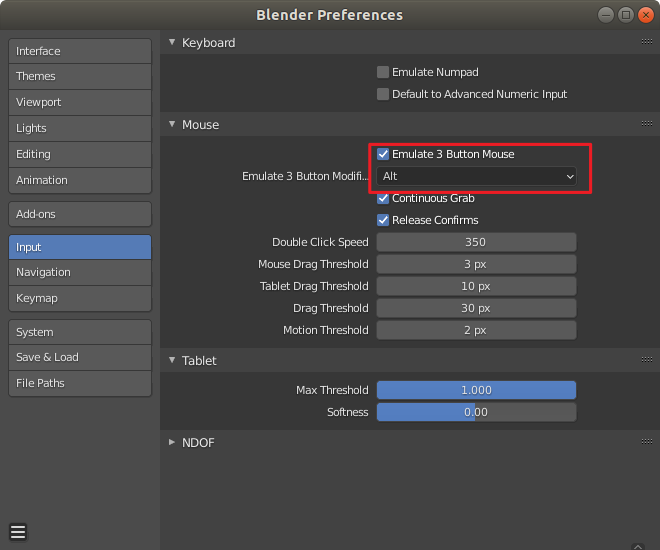The width and height of the screenshot is (660, 550).
Task: Open the hamburger preferences menu
Action: pos(18,532)
